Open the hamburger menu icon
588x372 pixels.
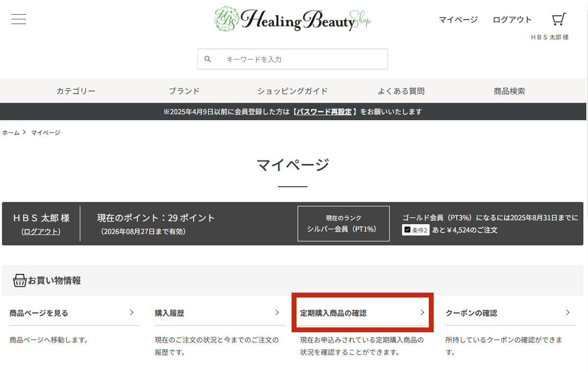click(x=19, y=19)
